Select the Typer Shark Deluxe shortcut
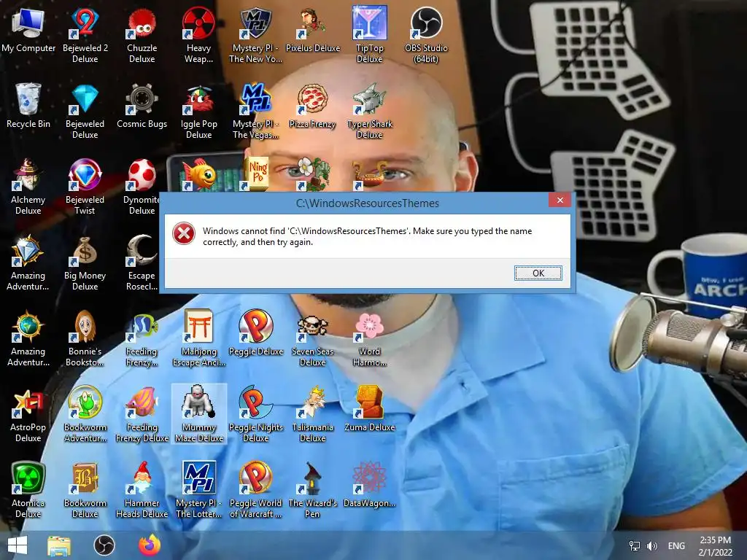 [x=370, y=111]
